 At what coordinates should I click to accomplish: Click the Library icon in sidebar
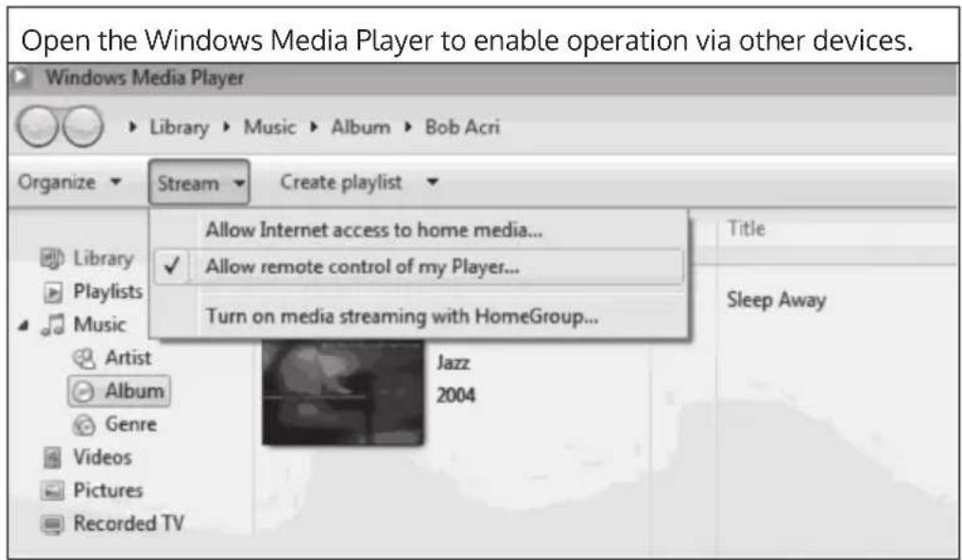[53, 259]
